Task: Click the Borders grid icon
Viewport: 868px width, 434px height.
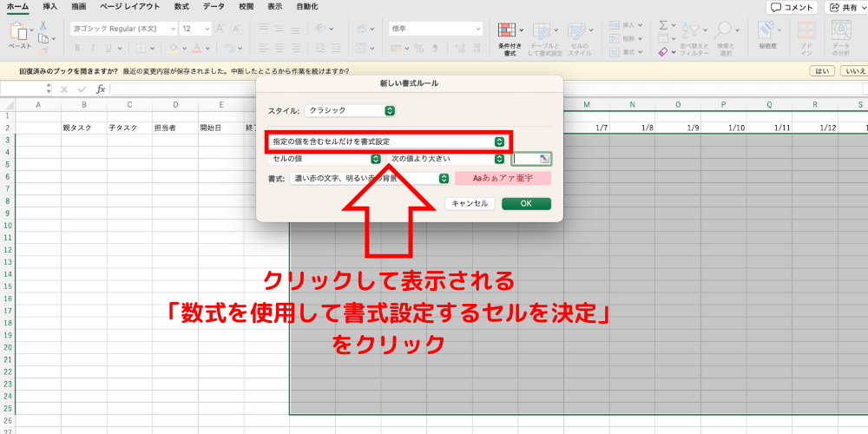Action: coord(141,48)
